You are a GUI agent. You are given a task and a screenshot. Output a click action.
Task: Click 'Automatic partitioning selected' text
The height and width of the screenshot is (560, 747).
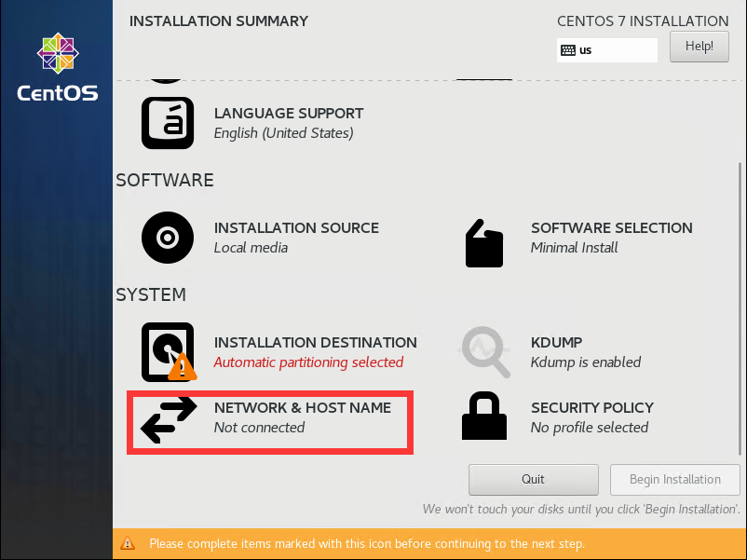pyautogui.click(x=308, y=362)
